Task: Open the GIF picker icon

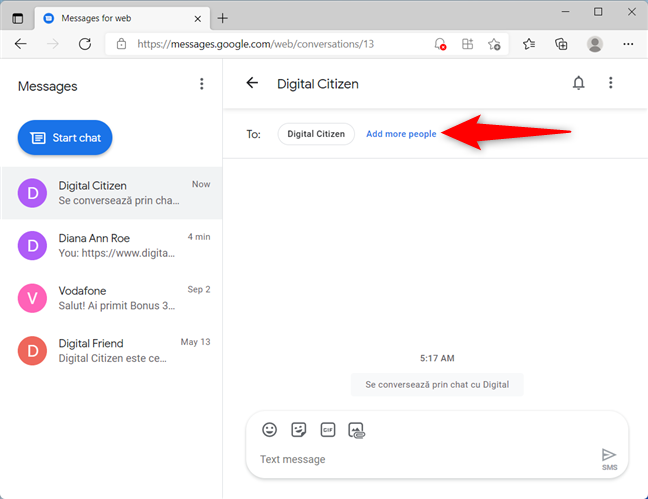Action: point(328,430)
